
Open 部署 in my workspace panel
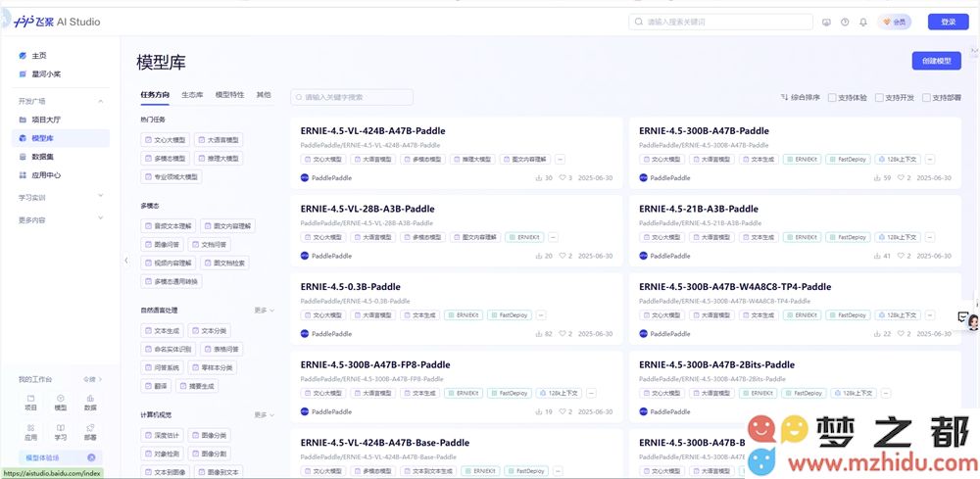(x=90, y=433)
